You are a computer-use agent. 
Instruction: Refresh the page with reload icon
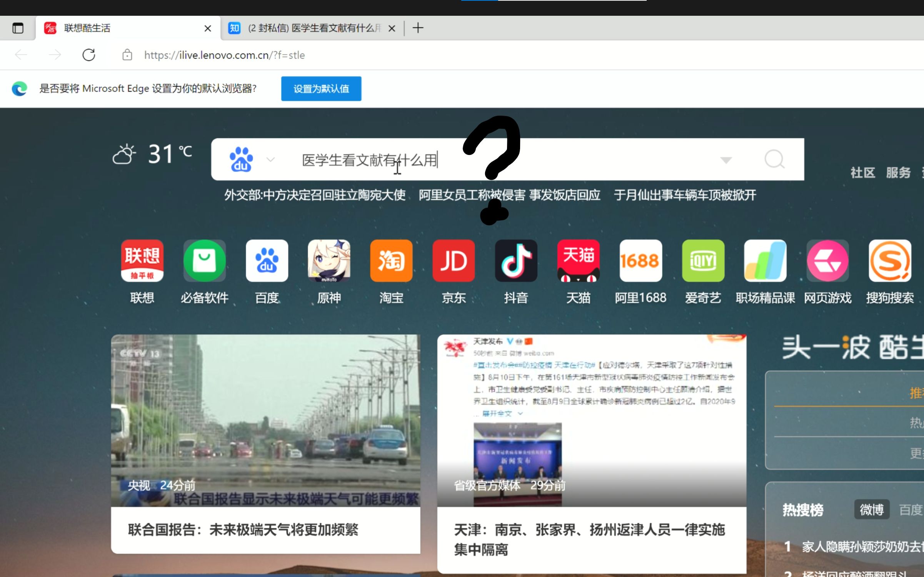89,55
